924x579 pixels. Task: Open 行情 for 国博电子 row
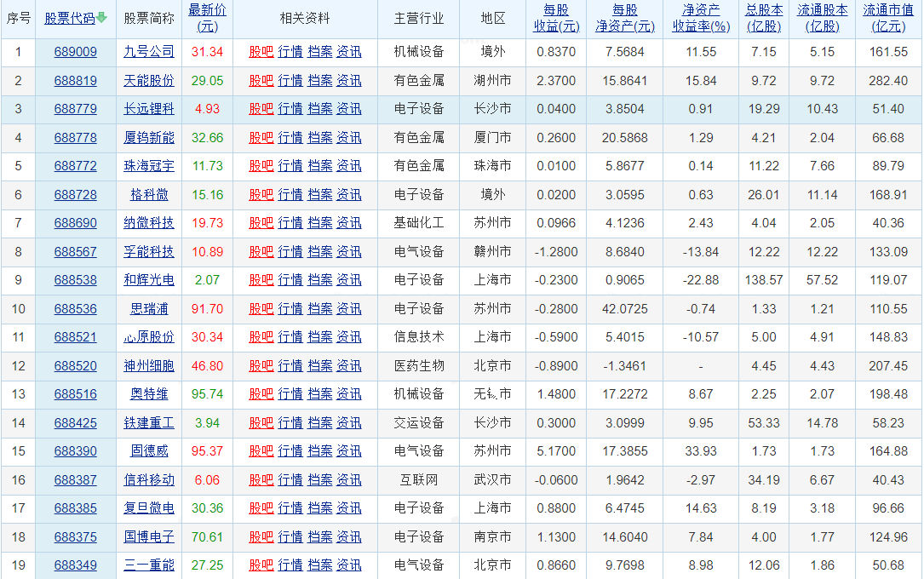tap(290, 538)
